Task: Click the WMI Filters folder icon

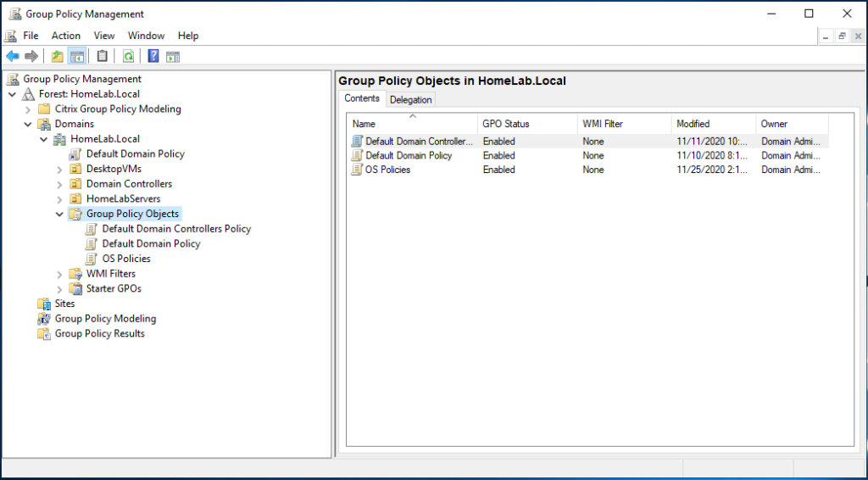Action: click(75, 273)
